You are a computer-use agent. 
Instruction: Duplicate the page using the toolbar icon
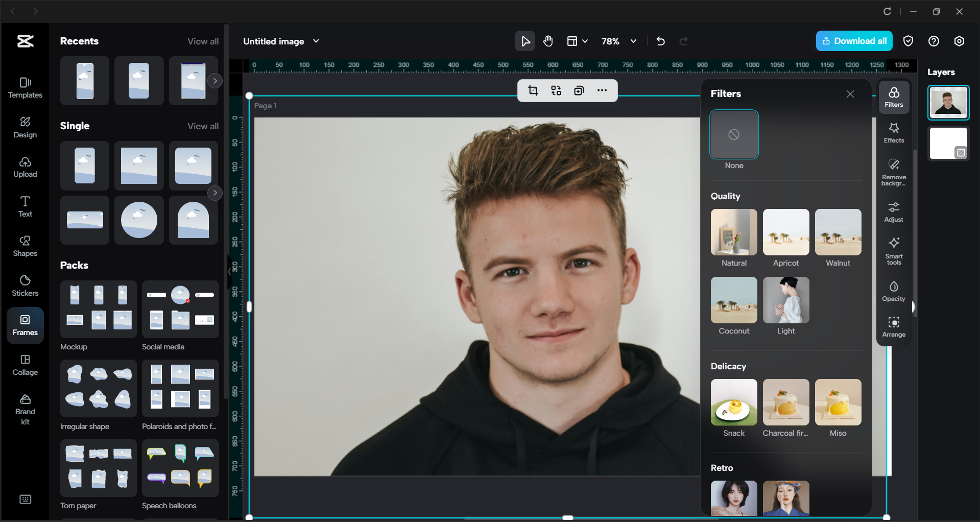[x=579, y=90]
